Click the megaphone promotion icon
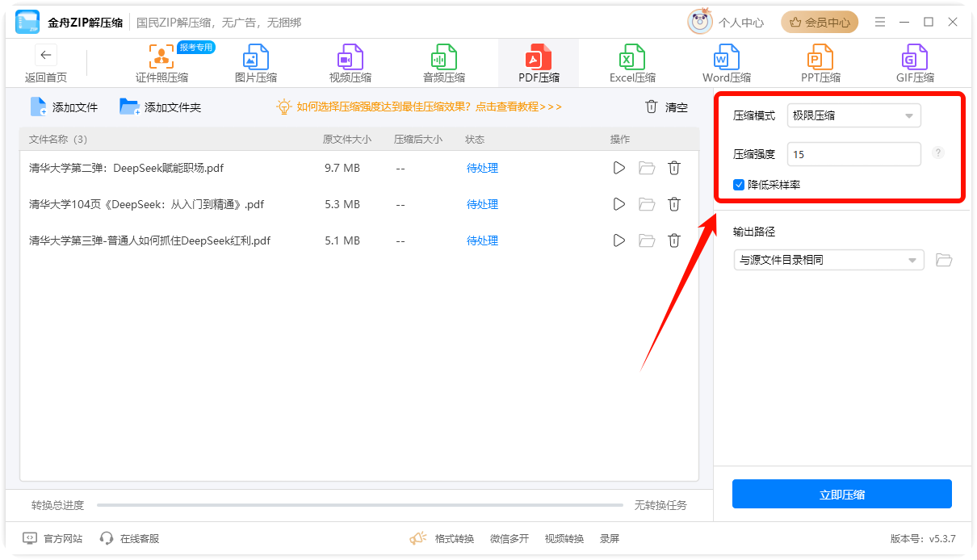The height and width of the screenshot is (560, 977). [x=417, y=538]
